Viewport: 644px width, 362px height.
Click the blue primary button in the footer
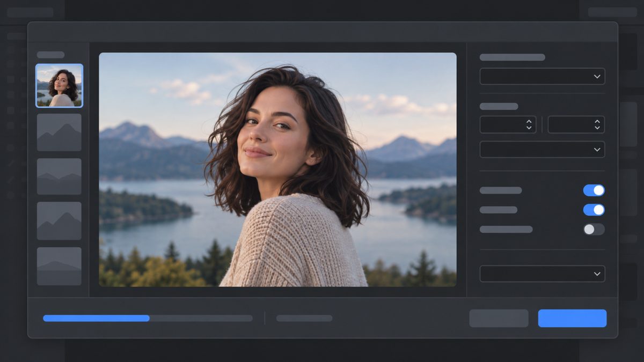(572, 318)
